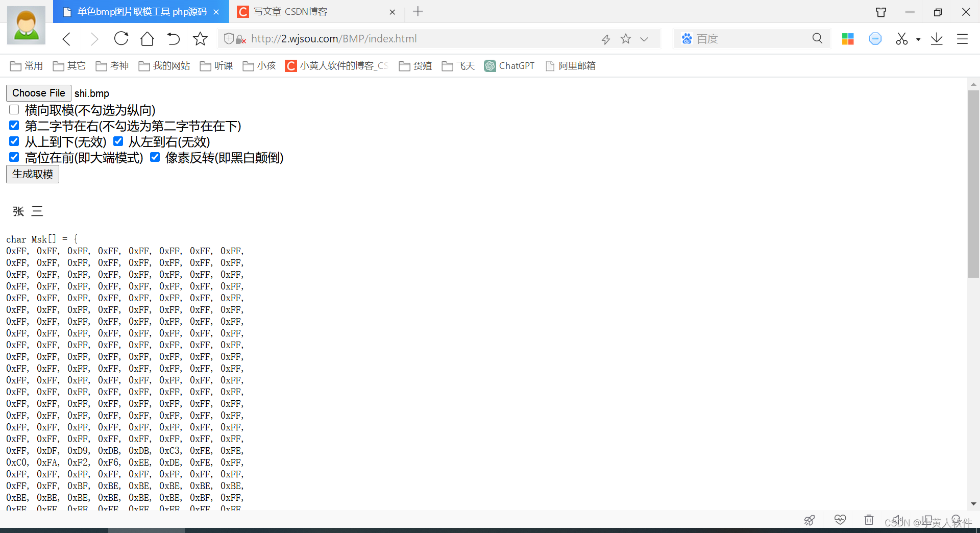Open the 阿里邮箱 bookmark
This screenshot has width=980, height=533.
tap(571, 66)
